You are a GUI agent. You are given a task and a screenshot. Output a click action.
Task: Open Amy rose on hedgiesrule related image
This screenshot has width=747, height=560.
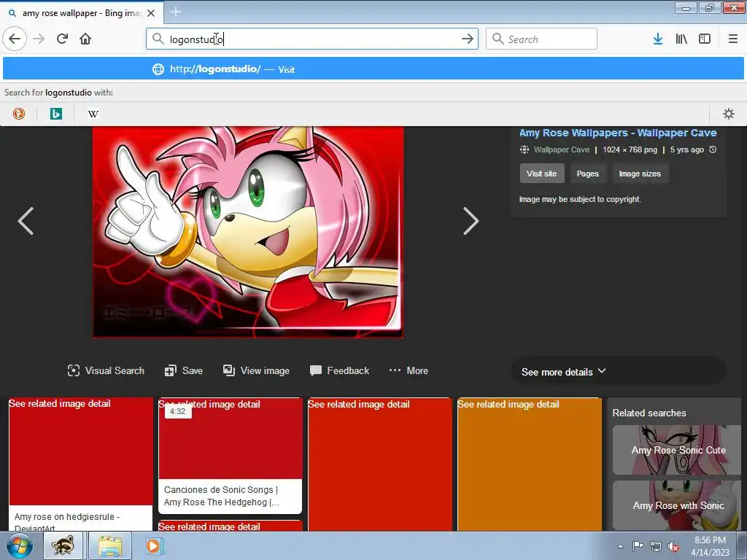tap(81, 464)
